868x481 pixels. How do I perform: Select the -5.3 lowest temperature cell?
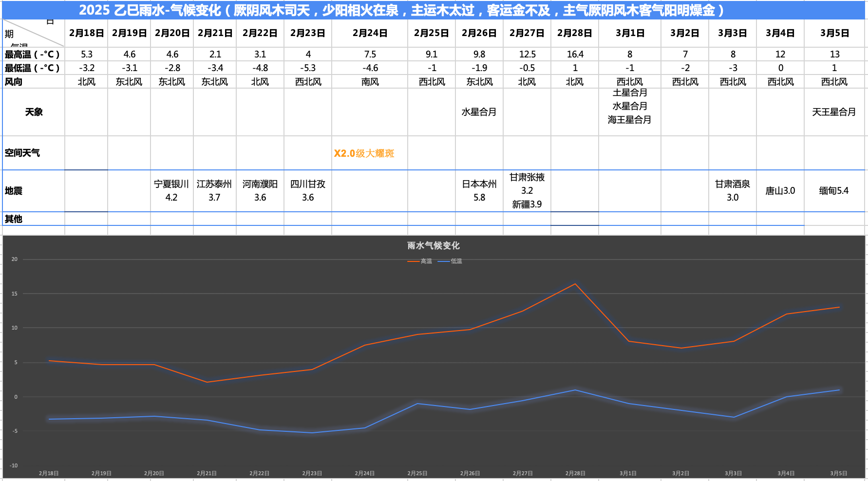point(308,68)
